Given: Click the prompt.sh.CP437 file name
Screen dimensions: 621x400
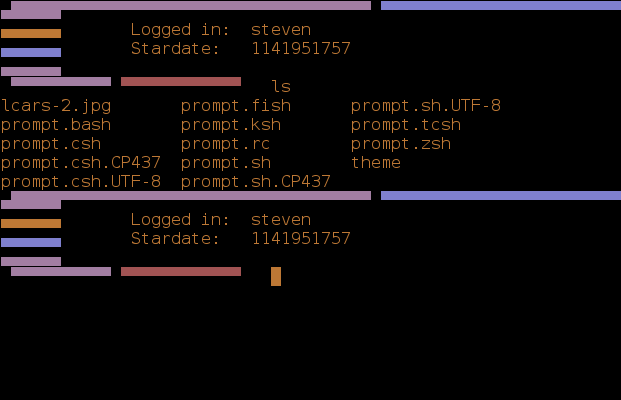Looking at the screenshot, I should click(256, 182).
